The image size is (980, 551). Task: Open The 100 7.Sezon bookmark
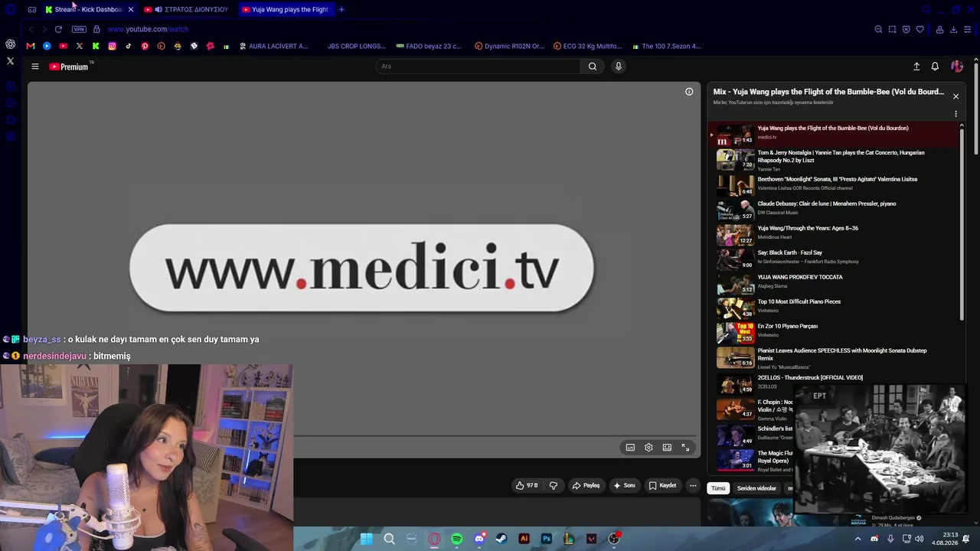pos(665,46)
